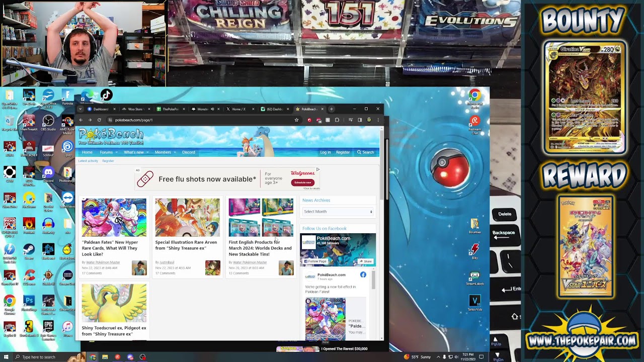Viewport: 644px width, 362px height.
Task: Open the Select Month archives dropdown
Action: (x=338, y=212)
